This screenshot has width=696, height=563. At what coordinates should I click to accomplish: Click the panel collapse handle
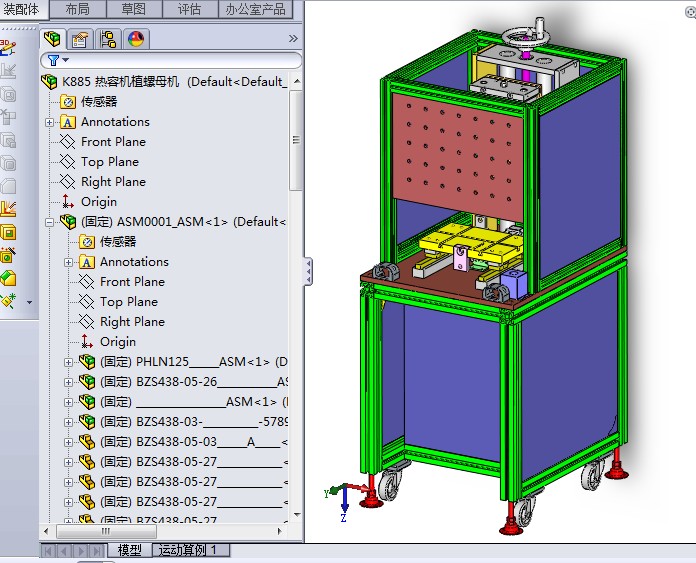(x=308, y=271)
